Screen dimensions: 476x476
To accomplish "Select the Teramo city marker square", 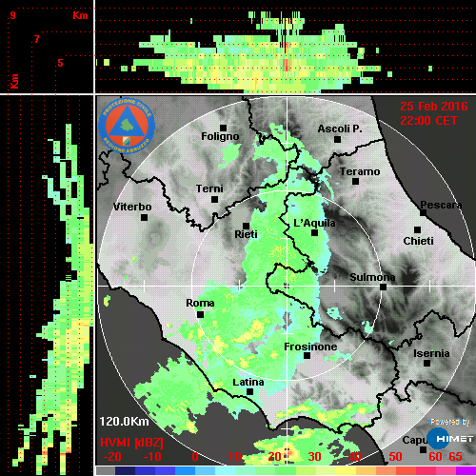I will [355, 182].
